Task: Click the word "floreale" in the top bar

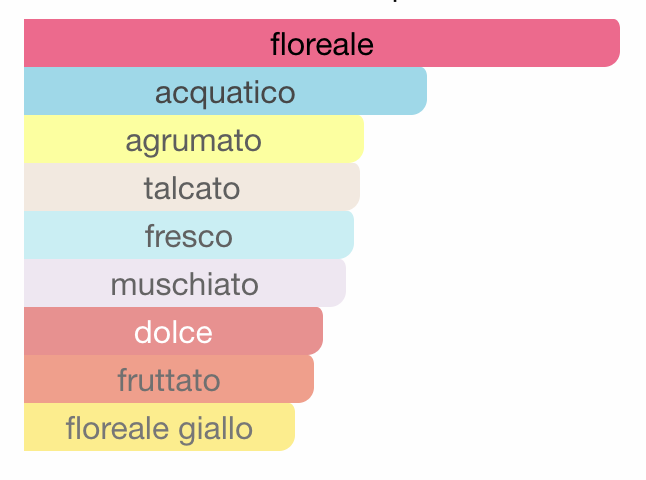Action: [322, 44]
